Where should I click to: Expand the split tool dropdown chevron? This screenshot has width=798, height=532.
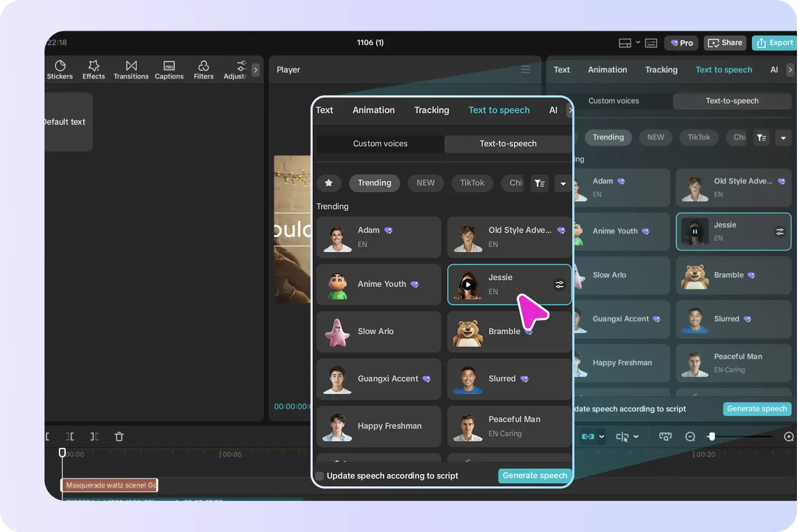tap(635, 436)
